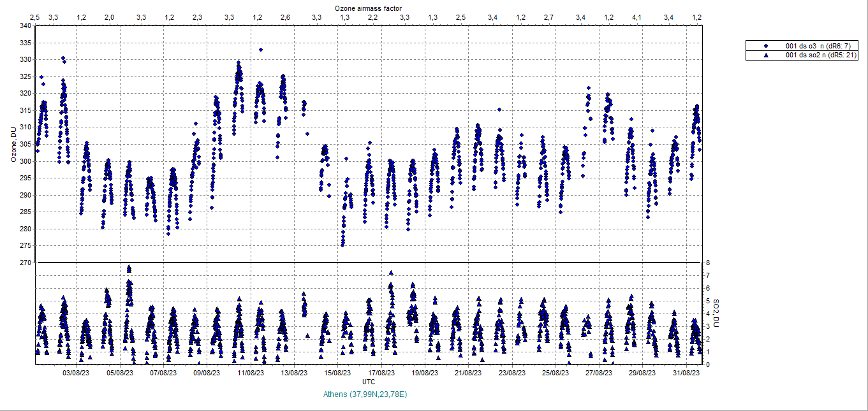Click the "Ozone, DU" left axis title
The width and height of the screenshot is (868, 411).
point(13,145)
